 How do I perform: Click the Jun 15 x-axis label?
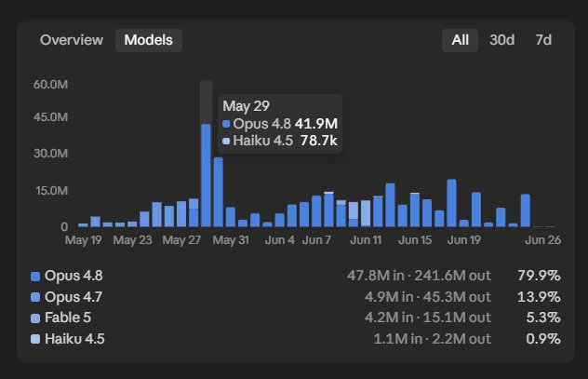[415, 239]
